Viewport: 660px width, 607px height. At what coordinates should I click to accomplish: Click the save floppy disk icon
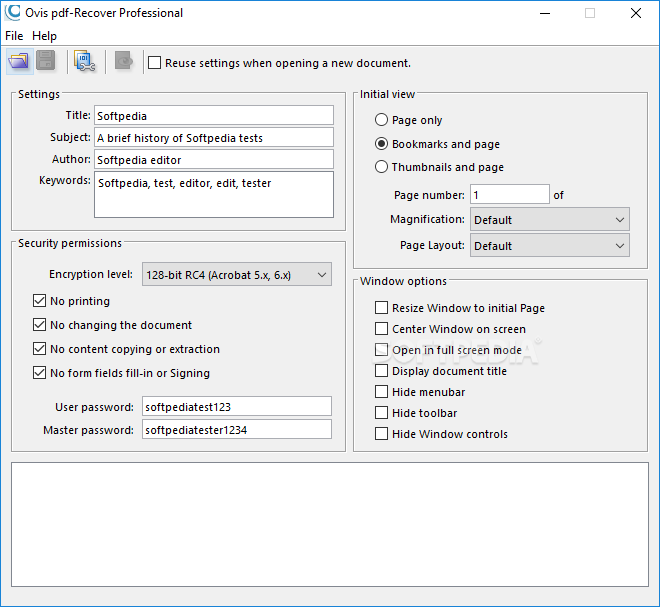coord(46,61)
